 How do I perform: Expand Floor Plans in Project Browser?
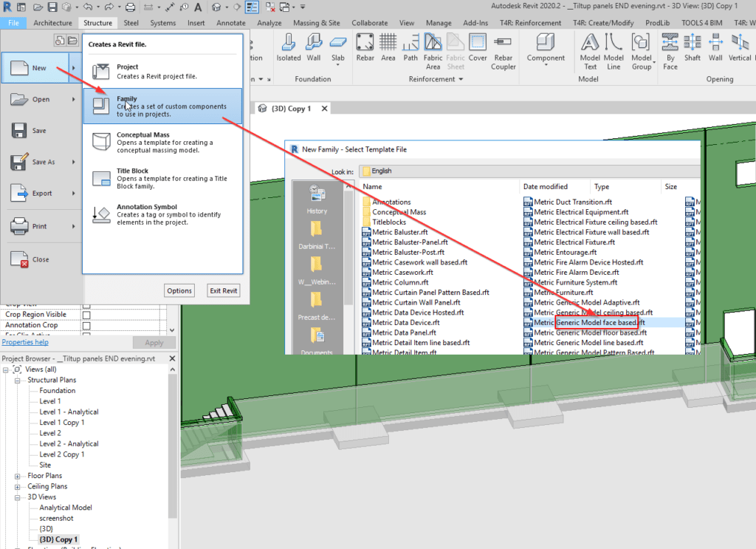(x=18, y=476)
